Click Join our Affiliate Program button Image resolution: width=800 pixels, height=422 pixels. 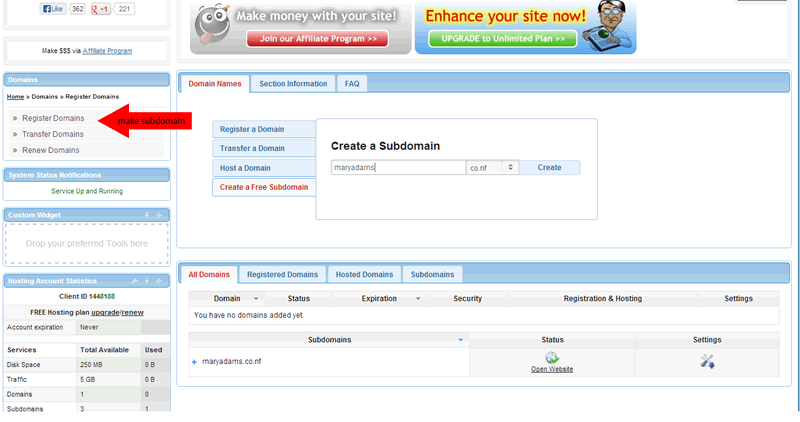click(317, 39)
